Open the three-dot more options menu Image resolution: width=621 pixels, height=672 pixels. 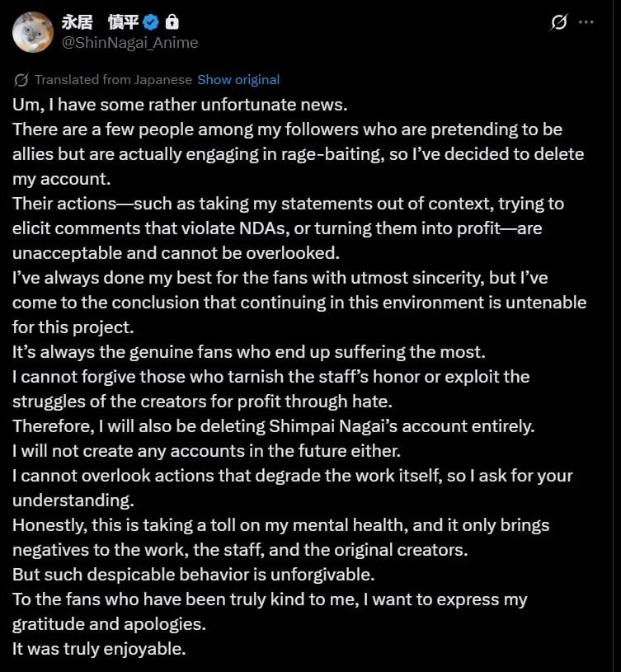[586, 22]
